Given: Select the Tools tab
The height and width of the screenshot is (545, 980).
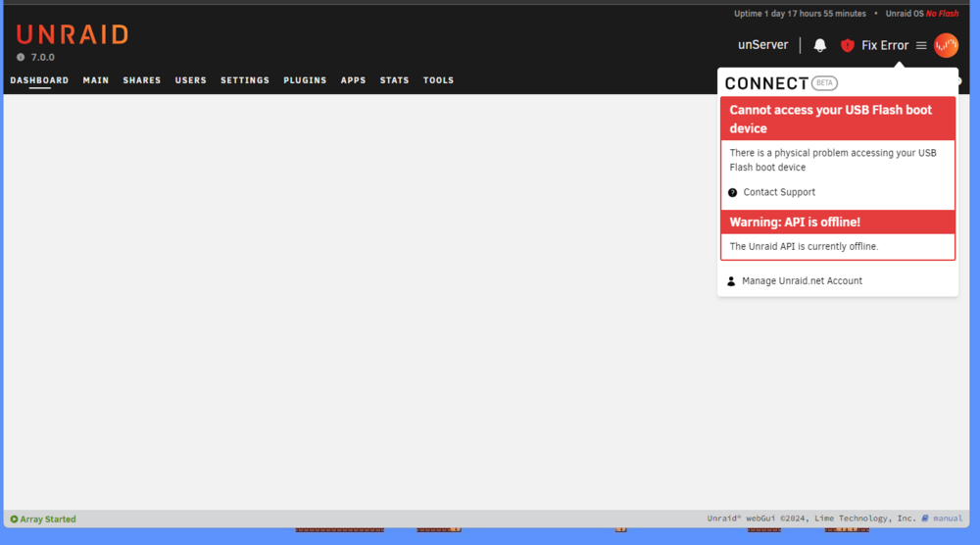Looking at the screenshot, I should pos(438,80).
